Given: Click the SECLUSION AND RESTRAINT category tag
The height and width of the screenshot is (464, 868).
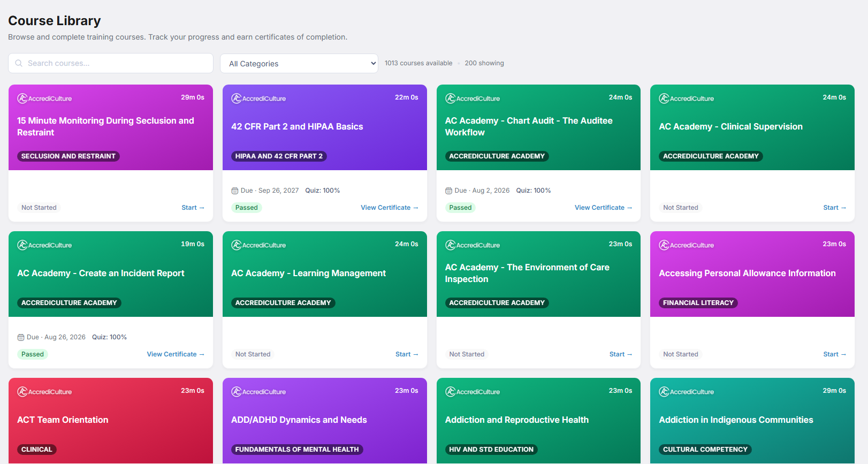Looking at the screenshot, I should [68, 156].
